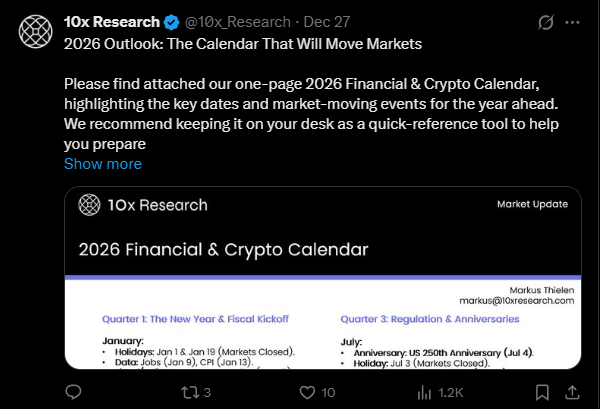Open the three-dot More options menu

click(572, 22)
